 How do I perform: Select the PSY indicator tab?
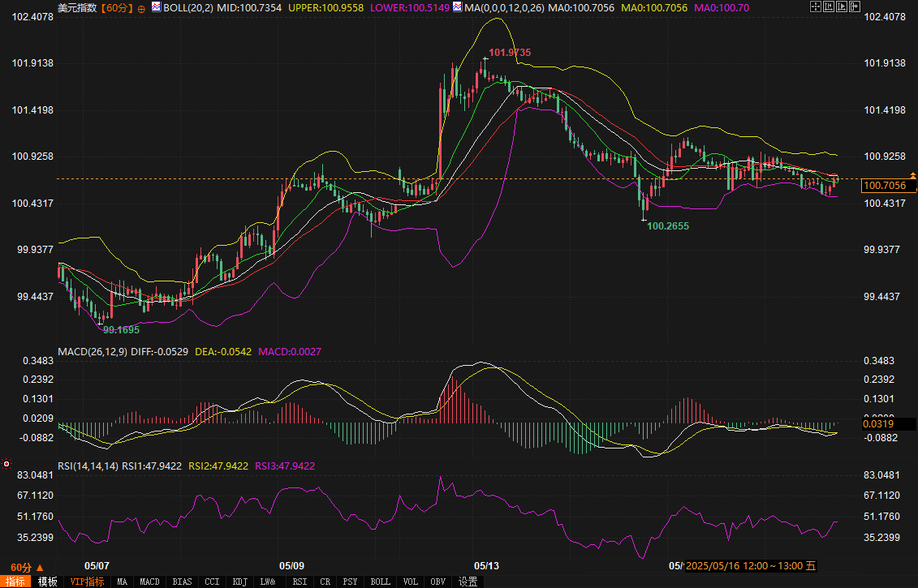[x=350, y=582]
